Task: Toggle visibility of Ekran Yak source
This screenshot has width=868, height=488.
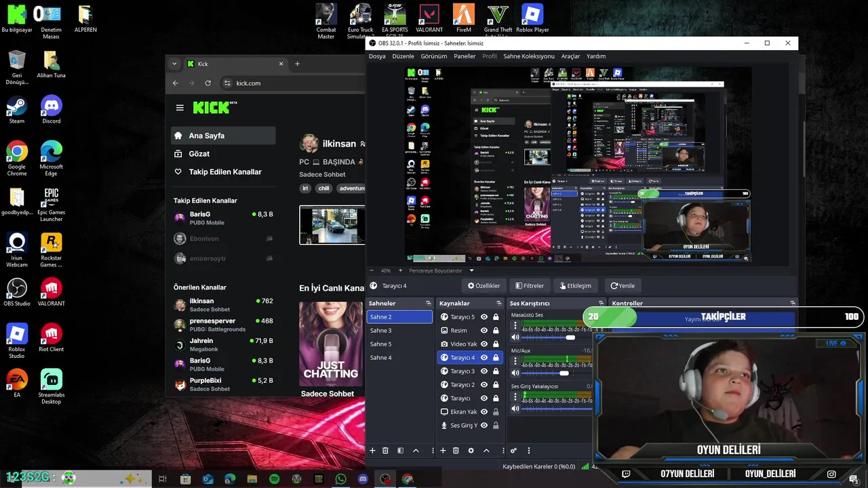Action: 484,411
